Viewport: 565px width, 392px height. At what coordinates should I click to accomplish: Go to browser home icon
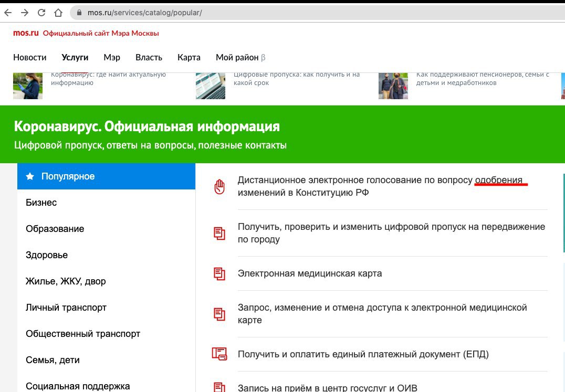(58, 13)
